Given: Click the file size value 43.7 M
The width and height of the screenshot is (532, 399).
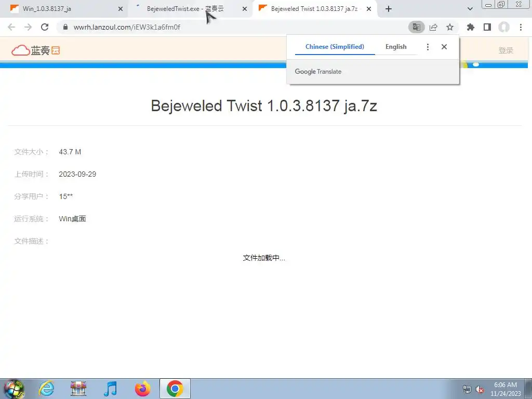Looking at the screenshot, I should 70,152.
